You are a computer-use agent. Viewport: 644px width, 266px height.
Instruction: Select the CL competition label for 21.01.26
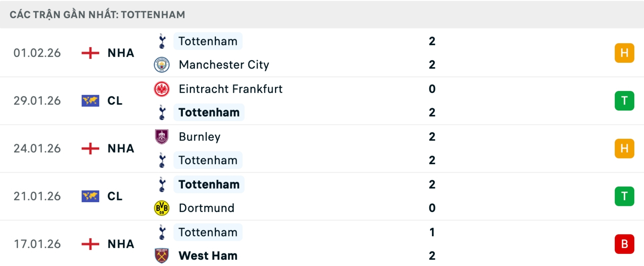pos(115,196)
